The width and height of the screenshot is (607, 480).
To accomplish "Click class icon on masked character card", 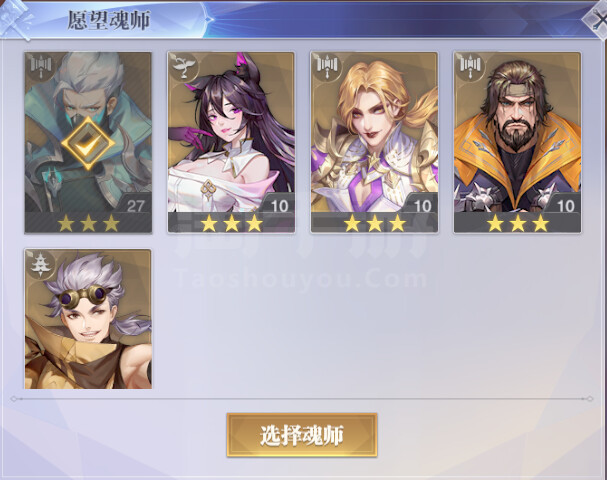I will 40,66.
